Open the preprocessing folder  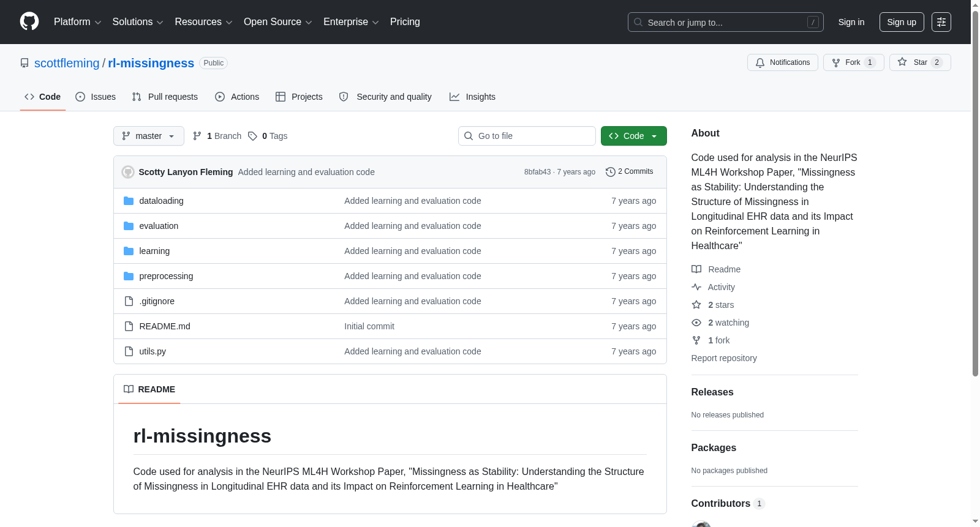click(x=166, y=276)
